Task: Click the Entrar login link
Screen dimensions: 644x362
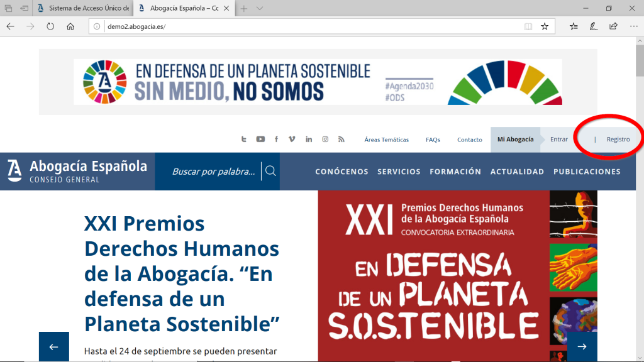Action: point(559,139)
